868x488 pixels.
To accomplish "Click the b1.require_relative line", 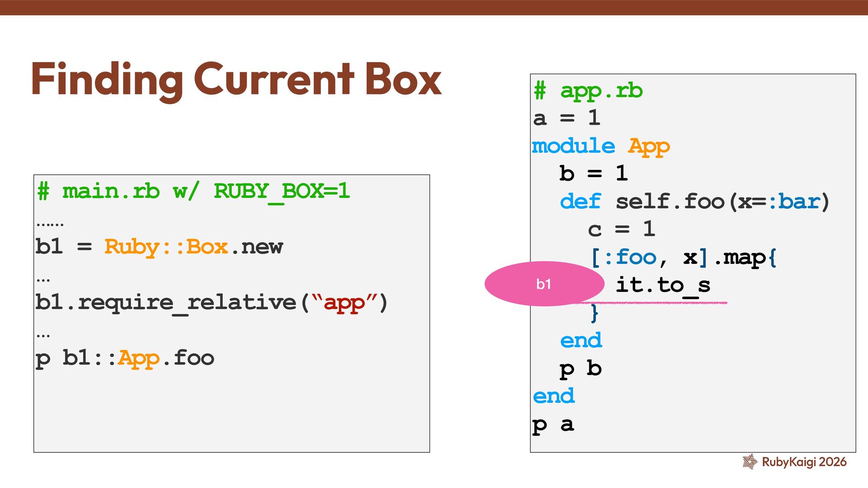I will pyautogui.click(x=212, y=302).
